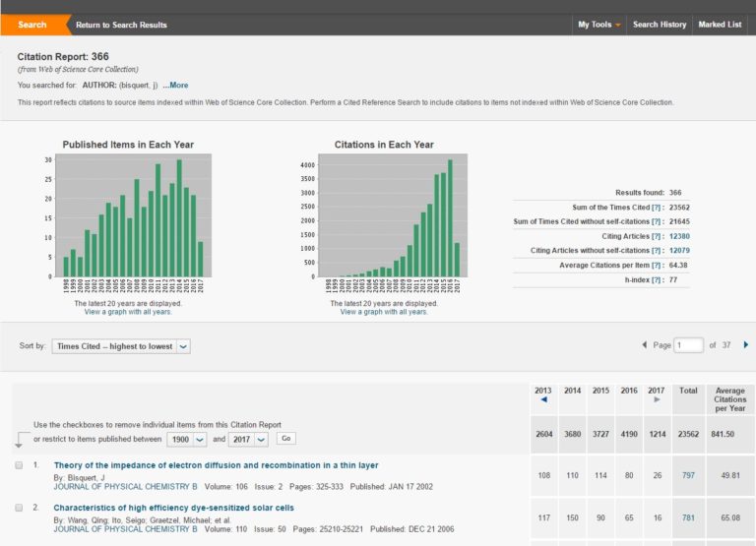Click the Return to Search Results link
The width and height of the screenshot is (756, 546).
(x=121, y=25)
